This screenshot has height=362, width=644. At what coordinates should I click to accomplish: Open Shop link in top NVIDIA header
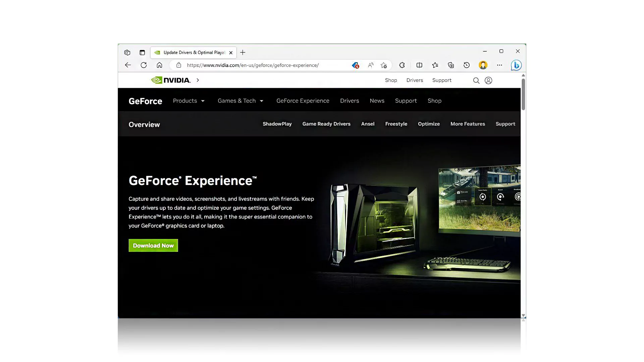coord(391,80)
